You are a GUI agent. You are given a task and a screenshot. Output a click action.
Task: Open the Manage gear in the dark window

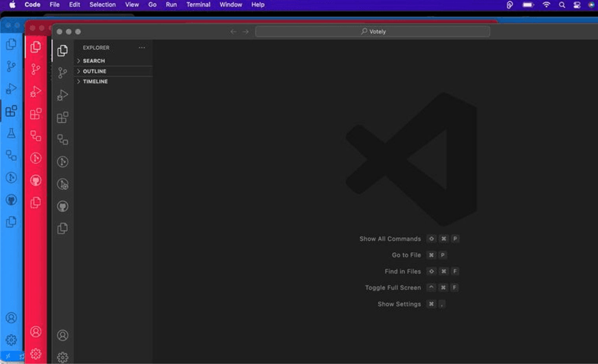(x=63, y=357)
